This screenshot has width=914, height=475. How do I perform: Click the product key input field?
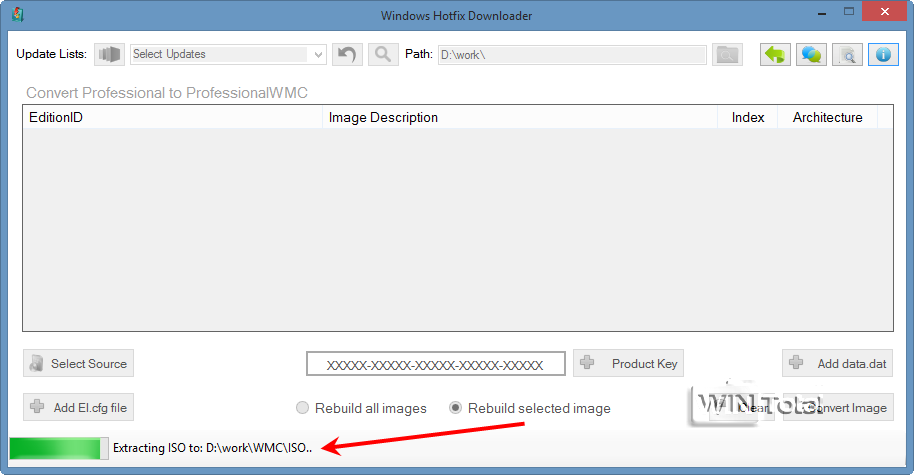pyautogui.click(x=435, y=364)
